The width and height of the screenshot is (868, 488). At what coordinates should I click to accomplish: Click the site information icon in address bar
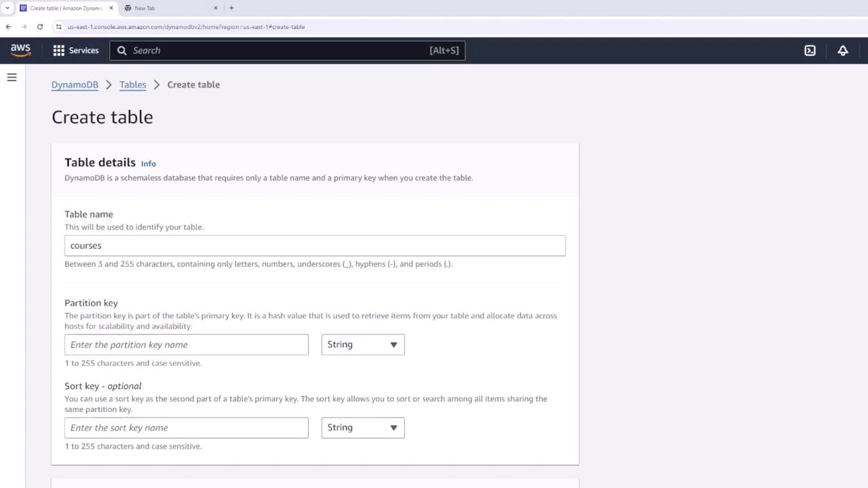(59, 27)
